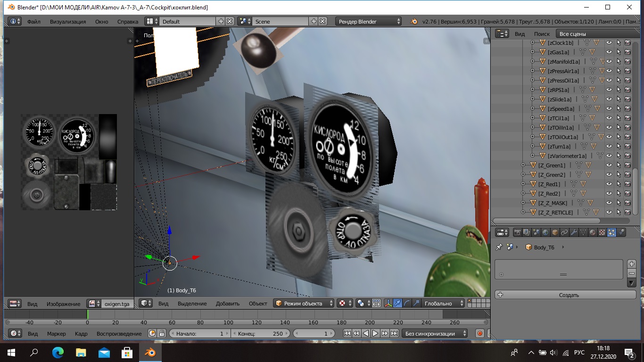The height and width of the screenshot is (362, 644).
Task: Expand the zPressOil1a tree node
Action: click(x=532, y=80)
